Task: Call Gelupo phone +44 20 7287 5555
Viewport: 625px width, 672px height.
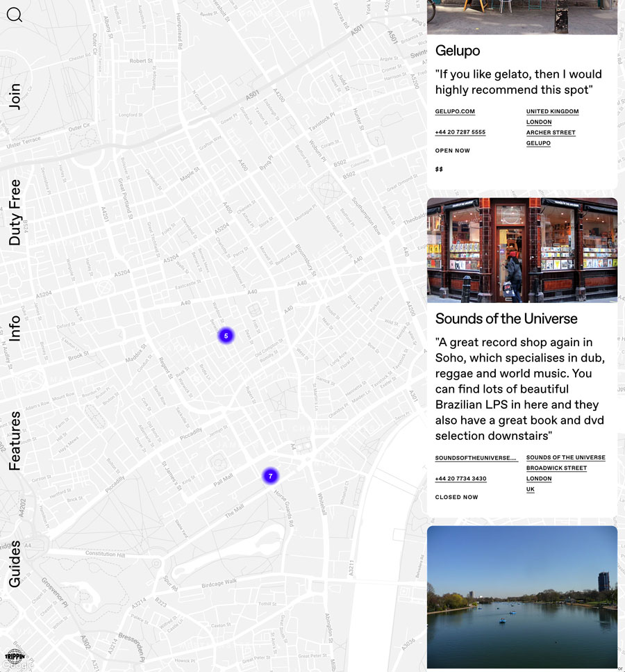Action: 460,132
